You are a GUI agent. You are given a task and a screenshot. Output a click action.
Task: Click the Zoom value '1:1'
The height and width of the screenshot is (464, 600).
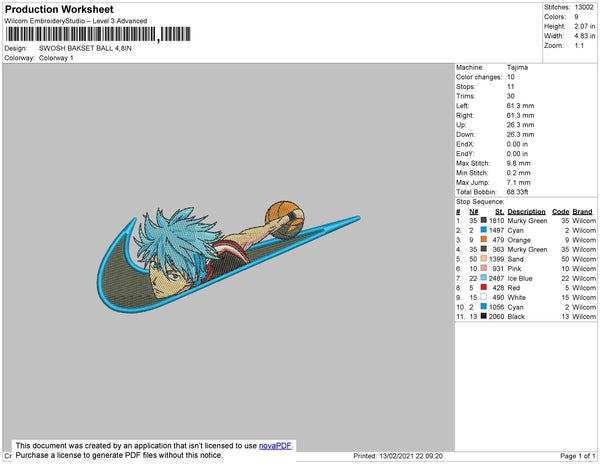click(x=579, y=46)
